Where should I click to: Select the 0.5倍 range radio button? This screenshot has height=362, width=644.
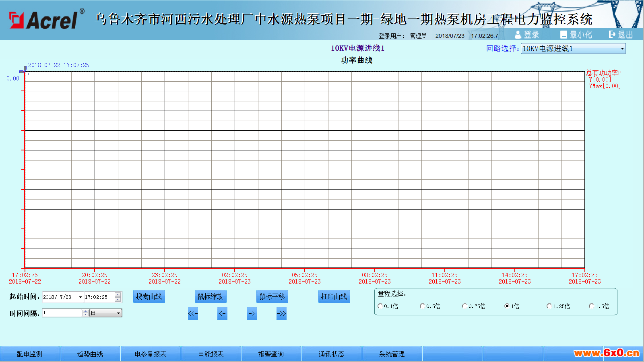(x=422, y=306)
